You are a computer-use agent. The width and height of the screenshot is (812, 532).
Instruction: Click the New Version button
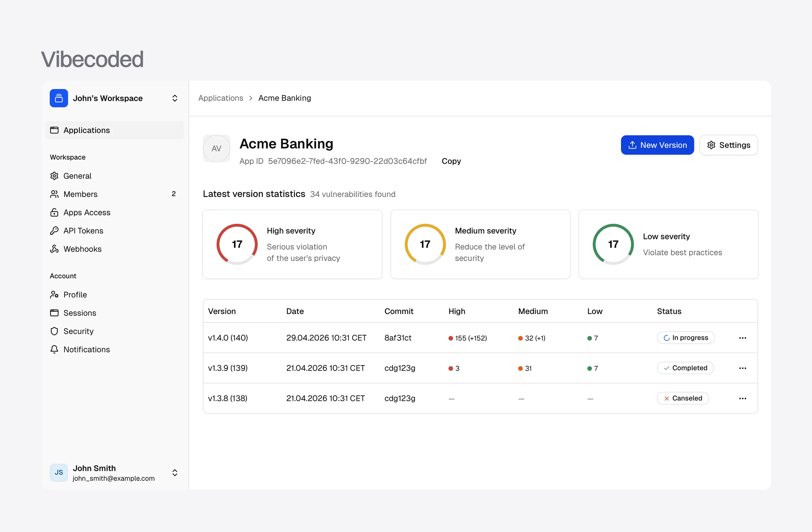pos(657,145)
